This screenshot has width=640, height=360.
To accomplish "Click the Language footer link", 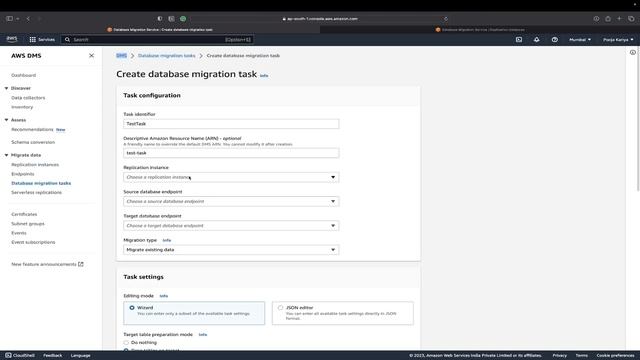I will pos(80,356).
